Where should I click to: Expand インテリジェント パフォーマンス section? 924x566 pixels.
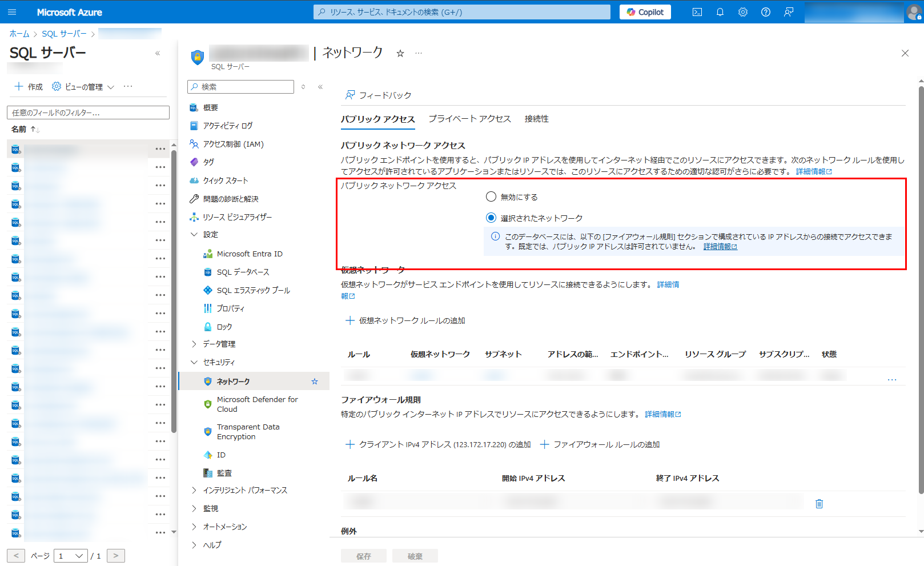[194, 490]
